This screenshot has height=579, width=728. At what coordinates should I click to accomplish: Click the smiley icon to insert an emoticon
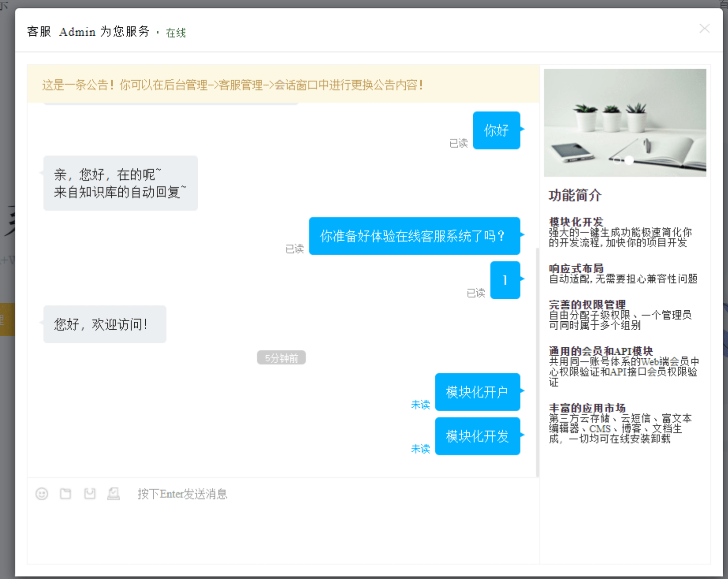(42, 494)
